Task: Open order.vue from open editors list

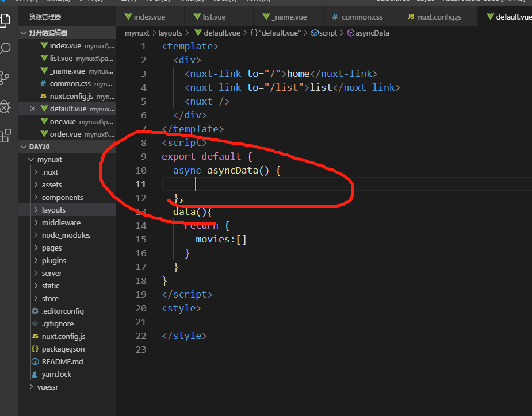Action: 67,134
